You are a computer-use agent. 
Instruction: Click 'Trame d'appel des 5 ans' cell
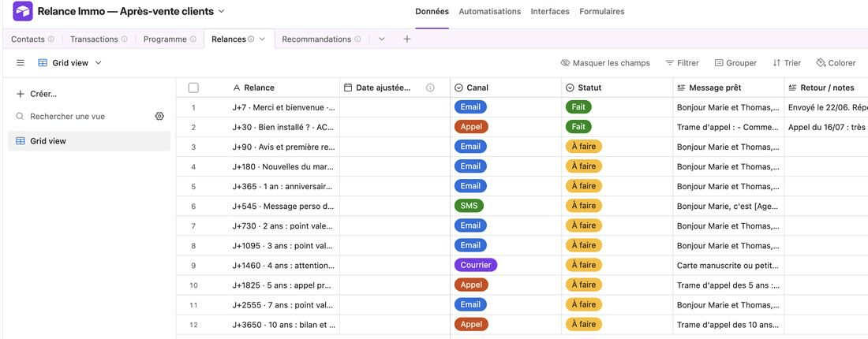tap(728, 285)
